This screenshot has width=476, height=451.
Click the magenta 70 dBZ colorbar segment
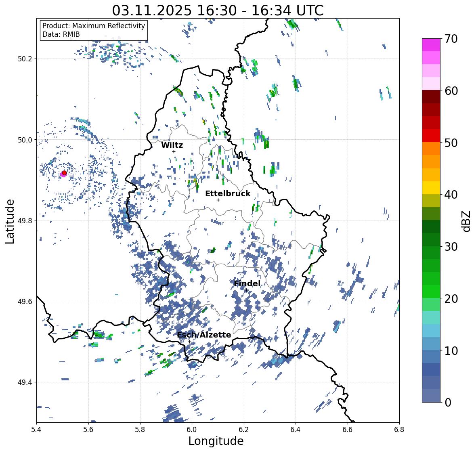coord(431,45)
